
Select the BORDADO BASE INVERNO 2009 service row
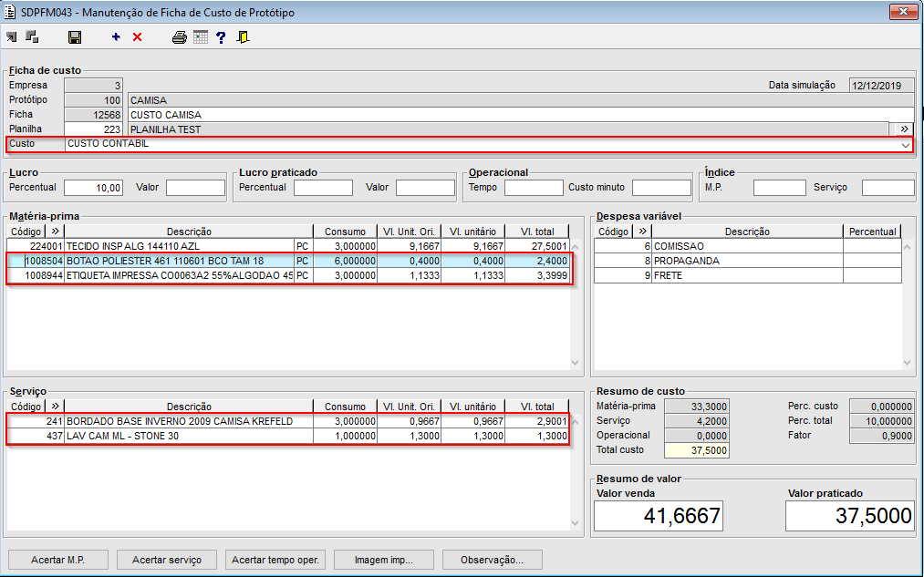point(288,421)
